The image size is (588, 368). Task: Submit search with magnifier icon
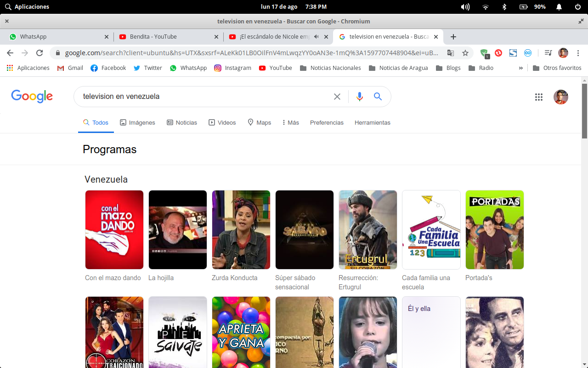click(x=378, y=97)
